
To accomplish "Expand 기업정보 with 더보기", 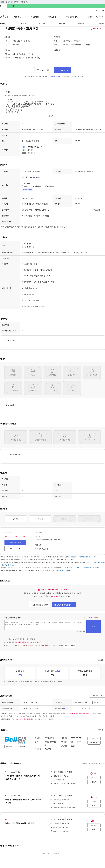I will [x=101, y=730].
